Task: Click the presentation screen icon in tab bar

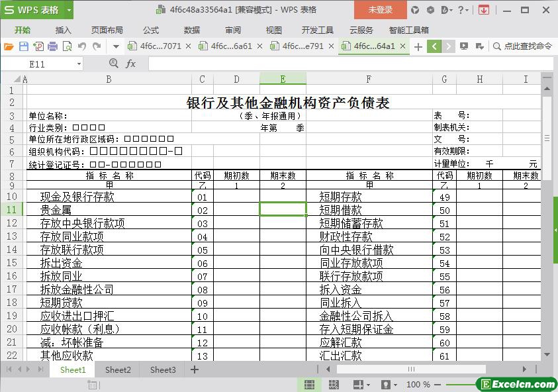Action: pyautogui.click(x=464, y=46)
